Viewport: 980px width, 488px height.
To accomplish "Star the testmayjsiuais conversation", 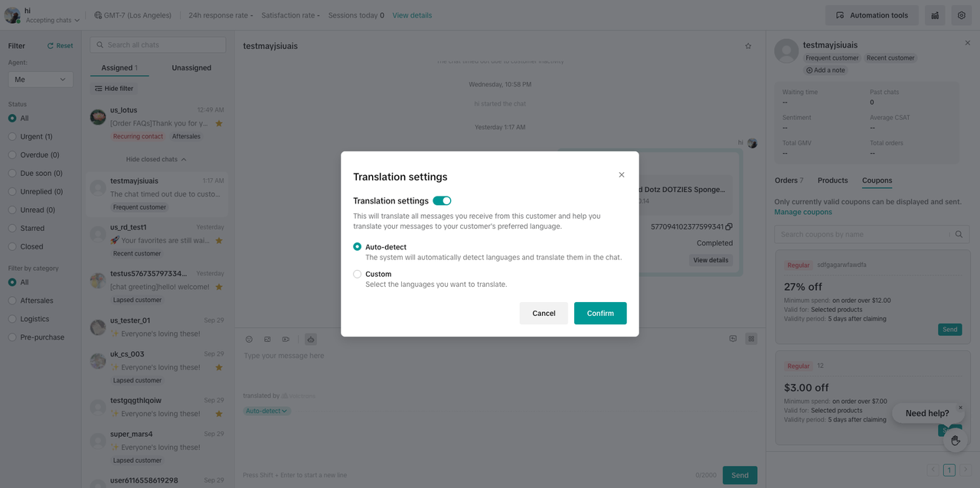I will pyautogui.click(x=748, y=46).
